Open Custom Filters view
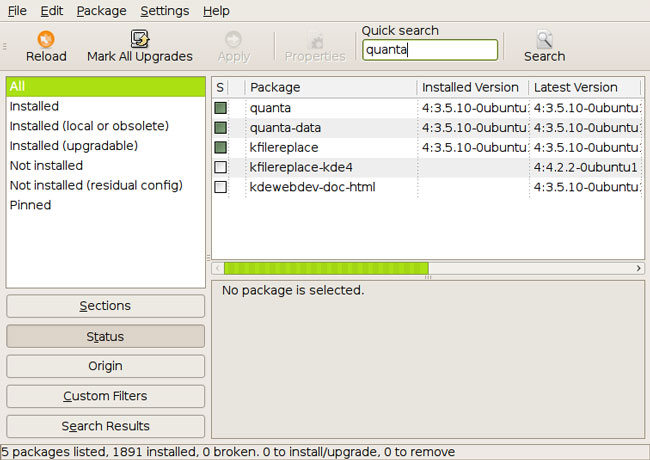This screenshot has width=650, height=460. click(x=105, y=396)
